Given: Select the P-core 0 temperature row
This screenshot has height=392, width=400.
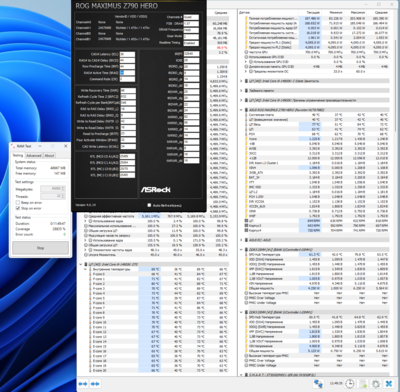Looking at the screenshot, I should pos(158,274).
